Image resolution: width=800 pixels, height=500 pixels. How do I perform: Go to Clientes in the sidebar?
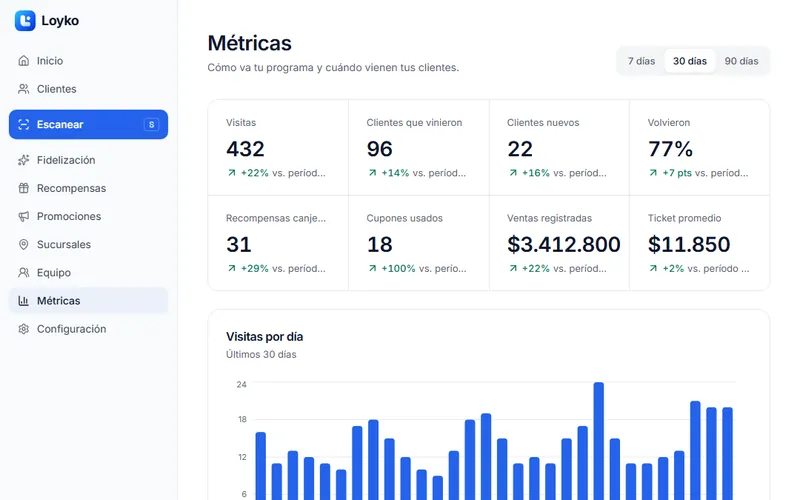(x=88, y=89)
